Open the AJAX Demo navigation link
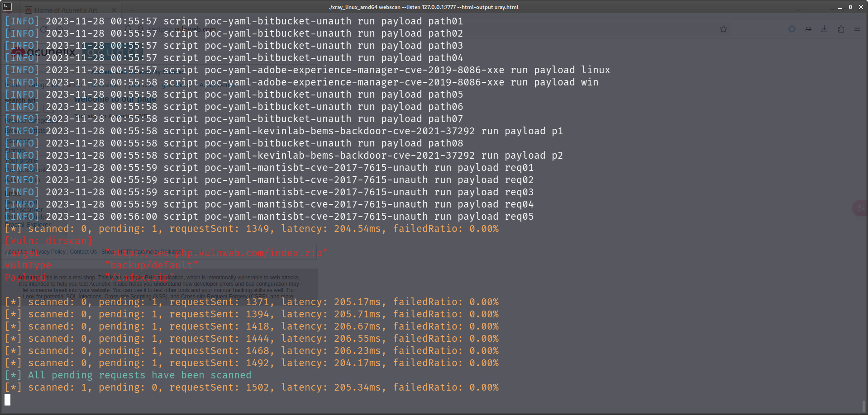Image resolution: width=868 pixels, height=415 pixels. 216,85
